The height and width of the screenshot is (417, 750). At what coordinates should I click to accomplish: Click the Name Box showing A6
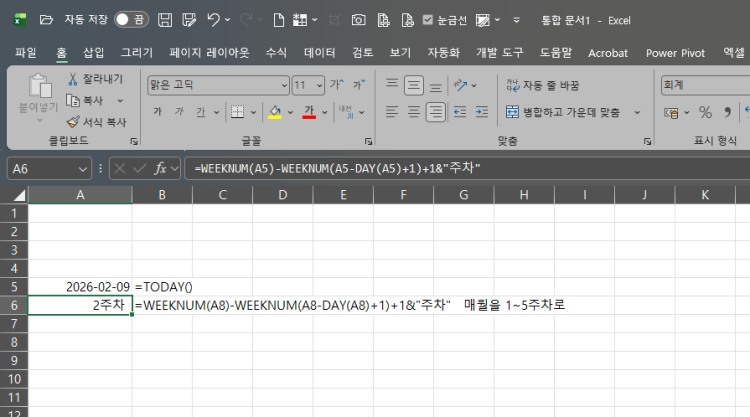pyautogui.click(x=49, y=169)
